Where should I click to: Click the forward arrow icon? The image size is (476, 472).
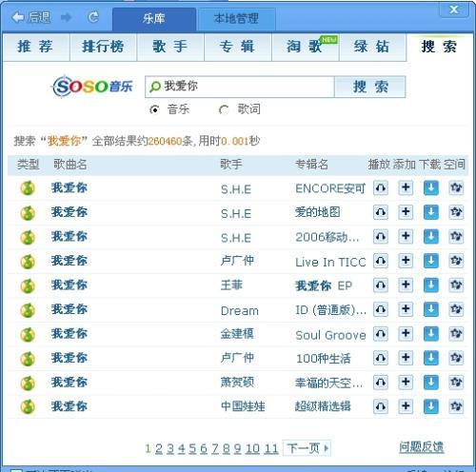[66, 17]
